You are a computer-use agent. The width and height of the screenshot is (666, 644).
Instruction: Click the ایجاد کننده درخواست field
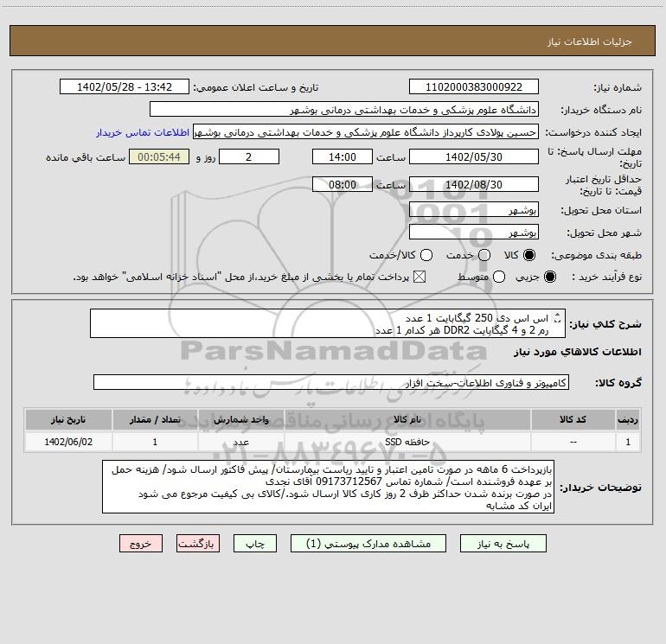366,131
